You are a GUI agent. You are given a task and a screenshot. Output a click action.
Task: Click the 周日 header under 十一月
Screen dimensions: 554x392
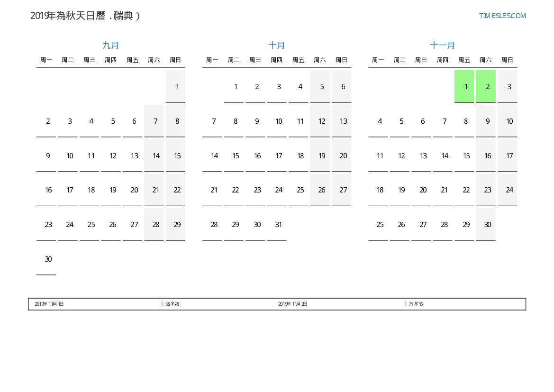click(x=507, y=60)
